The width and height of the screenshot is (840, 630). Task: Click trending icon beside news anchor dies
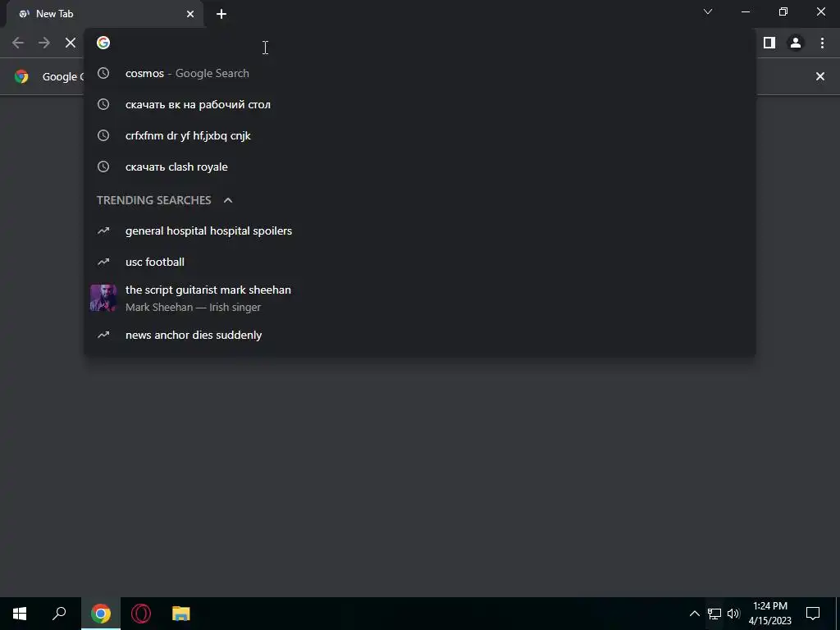(103, 335)
